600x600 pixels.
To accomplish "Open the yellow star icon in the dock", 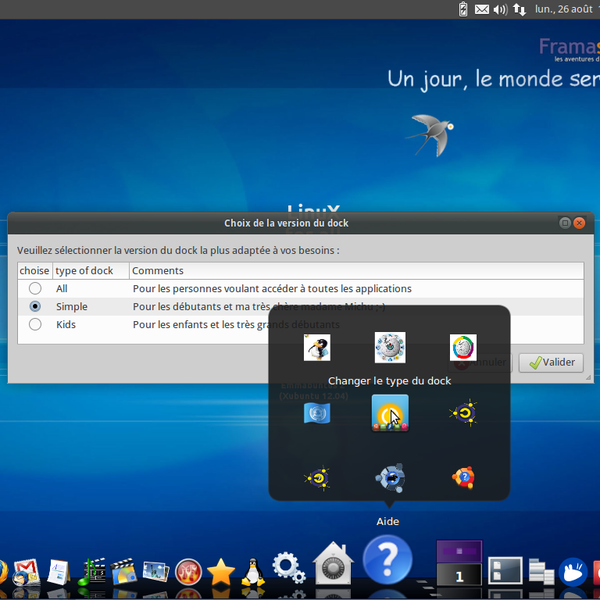I will 221,572.
